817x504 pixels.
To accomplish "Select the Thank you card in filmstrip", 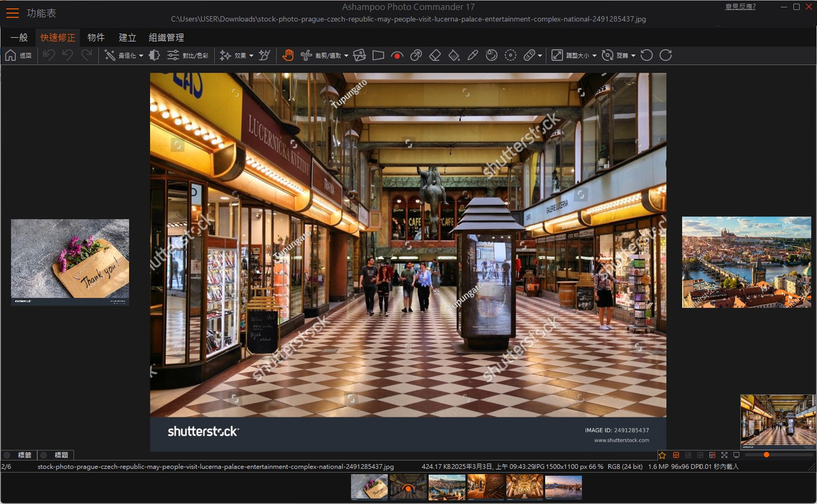I will coord(370,487).
